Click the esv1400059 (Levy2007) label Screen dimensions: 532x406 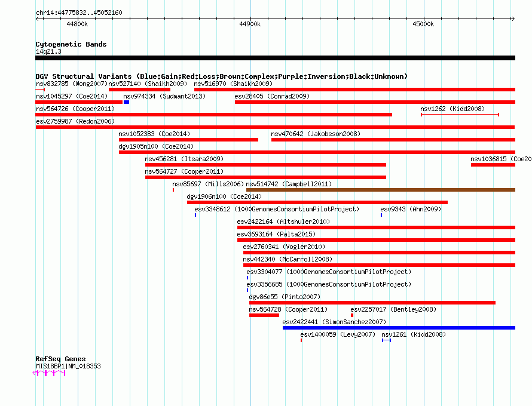[x=338, y=334]
